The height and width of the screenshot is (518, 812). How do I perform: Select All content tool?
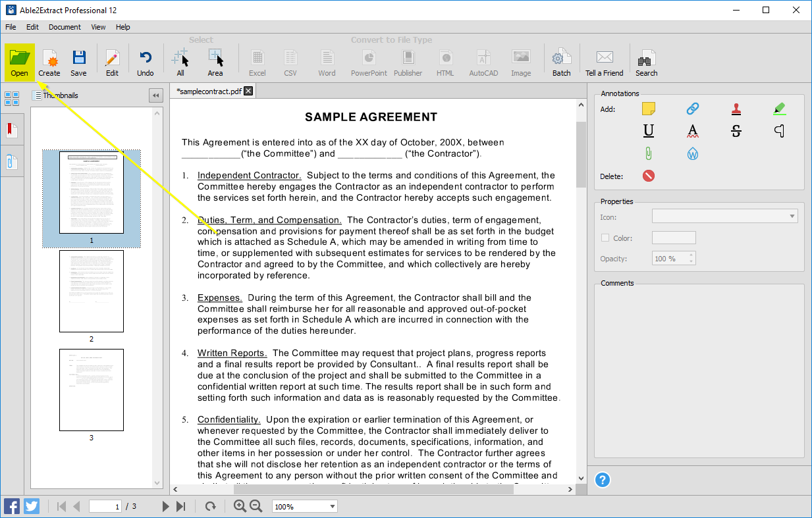point(180,63)
